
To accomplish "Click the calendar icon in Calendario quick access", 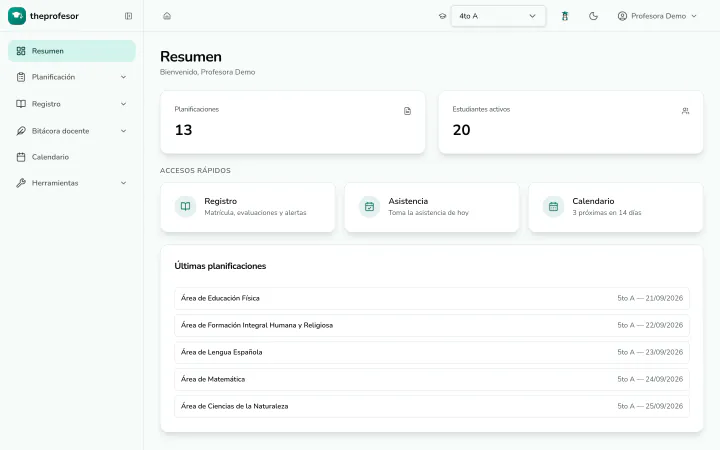I will pyautogui.click(x=553, y=207).
